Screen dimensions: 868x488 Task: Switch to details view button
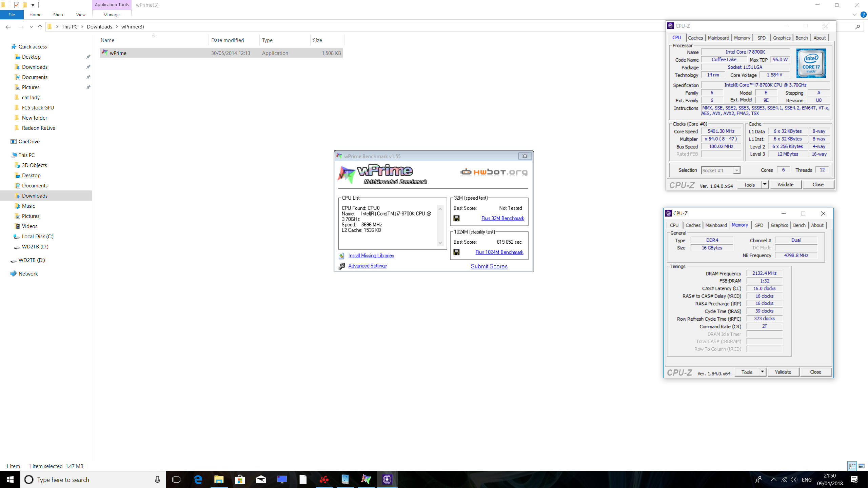coord(852,466)
